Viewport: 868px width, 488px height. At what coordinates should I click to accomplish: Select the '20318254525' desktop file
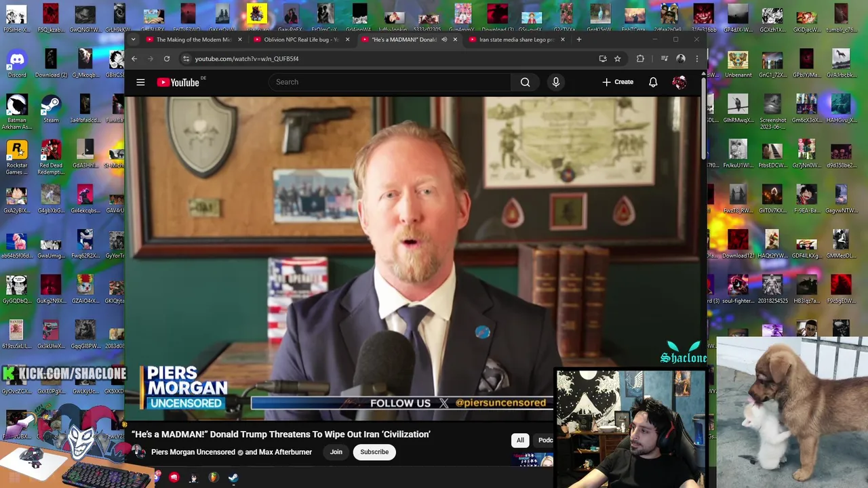(772, 289)
